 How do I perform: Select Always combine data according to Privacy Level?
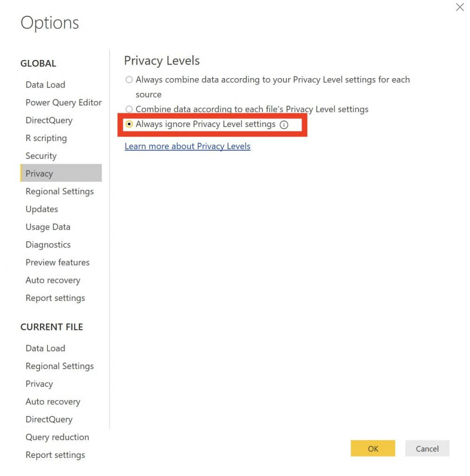tap(129, 79)
